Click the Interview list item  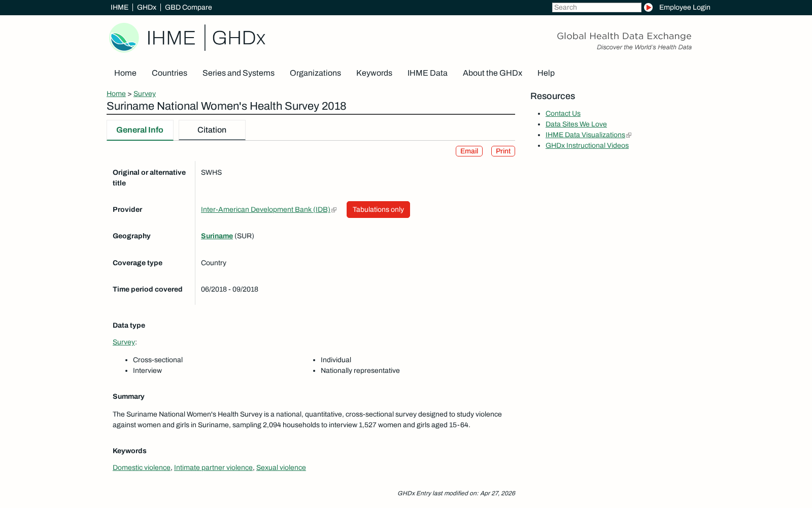tap(148, 371)
